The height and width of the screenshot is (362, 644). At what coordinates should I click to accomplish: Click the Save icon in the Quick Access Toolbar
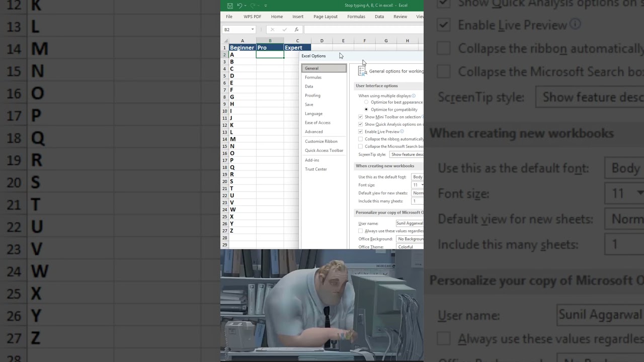pyautogui.click(x=230, y=6)
